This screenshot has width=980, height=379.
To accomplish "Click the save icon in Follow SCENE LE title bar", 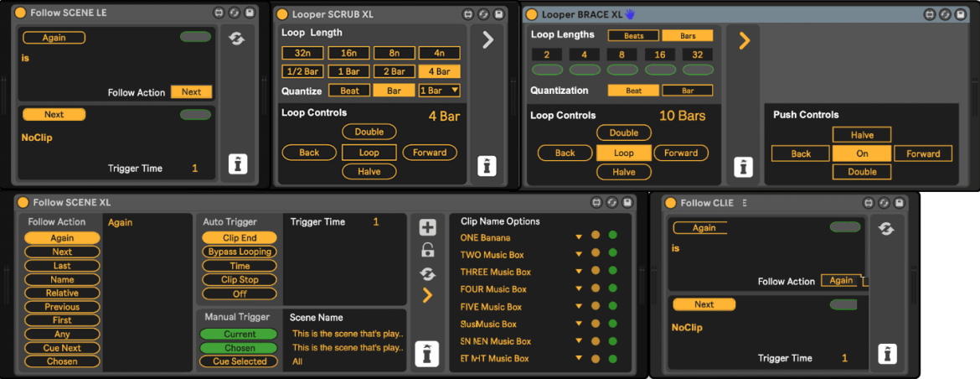I will [x=250, y=13].
